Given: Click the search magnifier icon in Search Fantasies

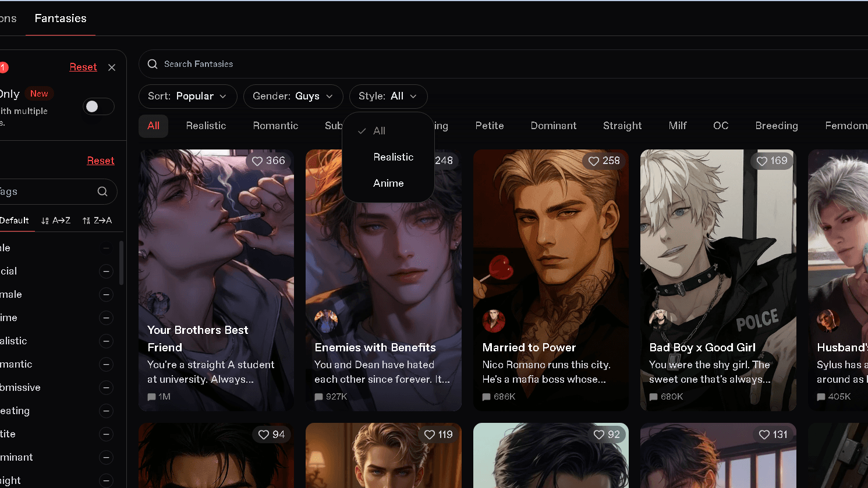Looking at the screenshot, I should (x=153, y=64).
